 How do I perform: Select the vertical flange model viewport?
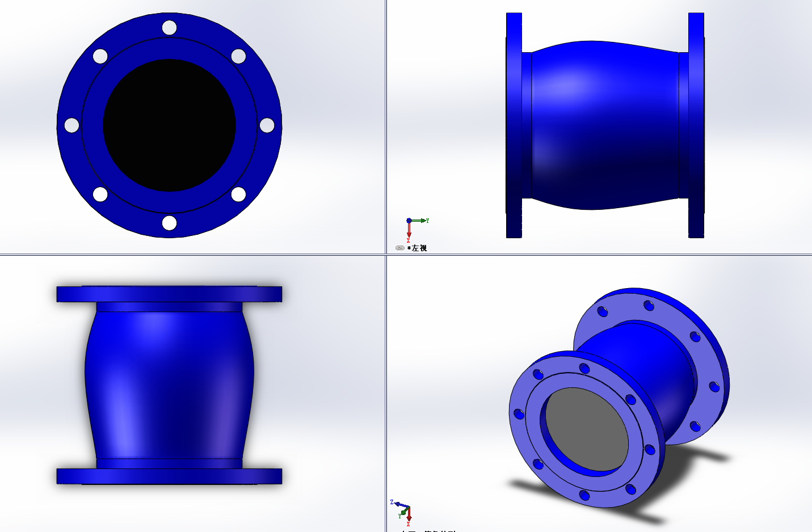[192, 394]
